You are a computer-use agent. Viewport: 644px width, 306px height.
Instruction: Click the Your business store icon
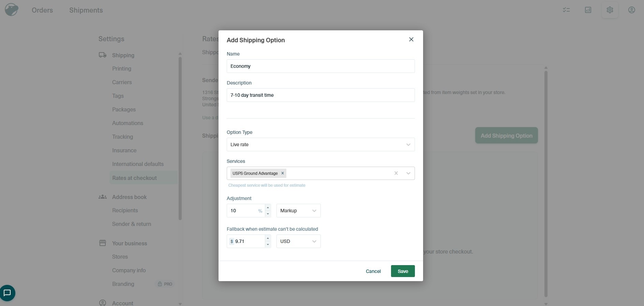(x=103, y=243)
